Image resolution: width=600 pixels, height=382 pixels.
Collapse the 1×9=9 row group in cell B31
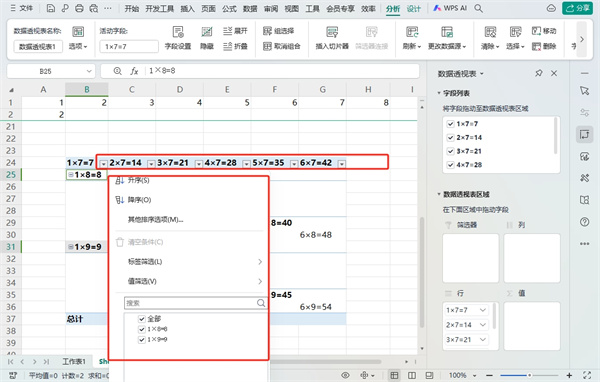click(70, 247)
